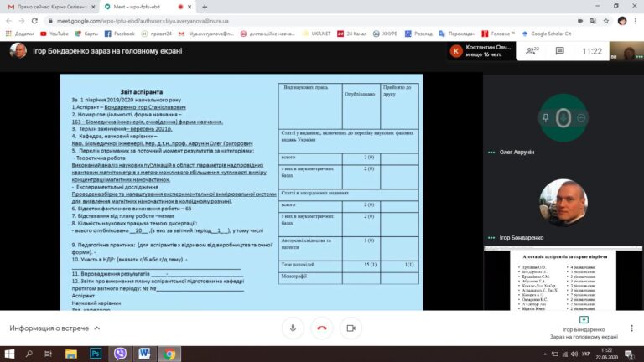
Task: Switch to the Gmail browser tab
Action: (51, 7)
